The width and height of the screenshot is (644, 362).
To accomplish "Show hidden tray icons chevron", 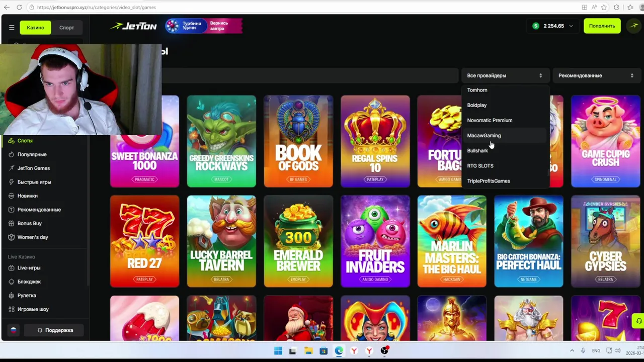I will [x=572, y=350].
